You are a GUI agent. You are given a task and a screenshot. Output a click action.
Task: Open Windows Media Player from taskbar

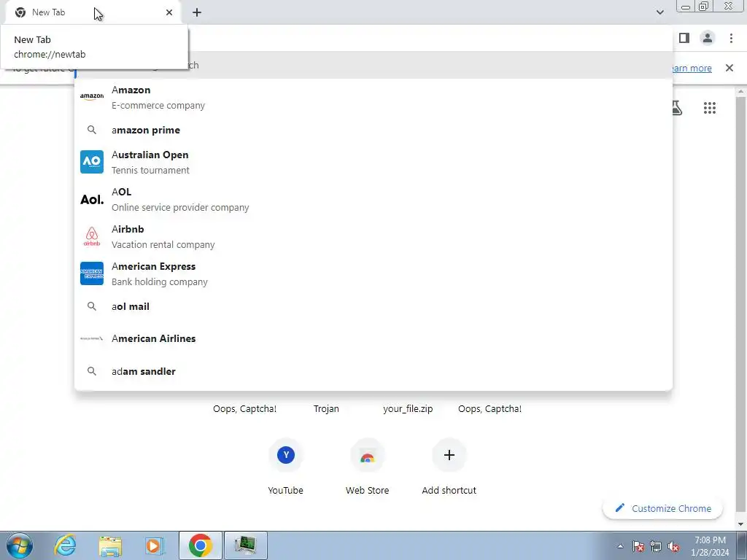[155, 545]
